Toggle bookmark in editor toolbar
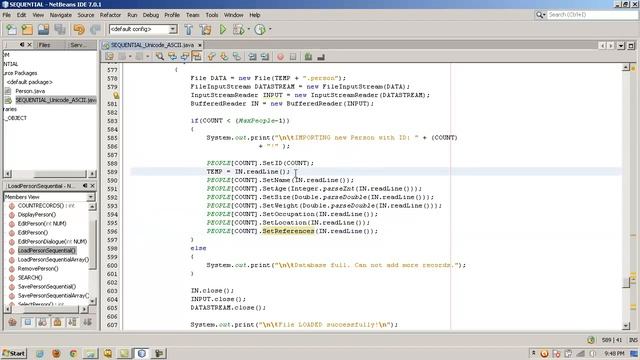Viewport: 640px width, 360px height. [x=237, y=57]
